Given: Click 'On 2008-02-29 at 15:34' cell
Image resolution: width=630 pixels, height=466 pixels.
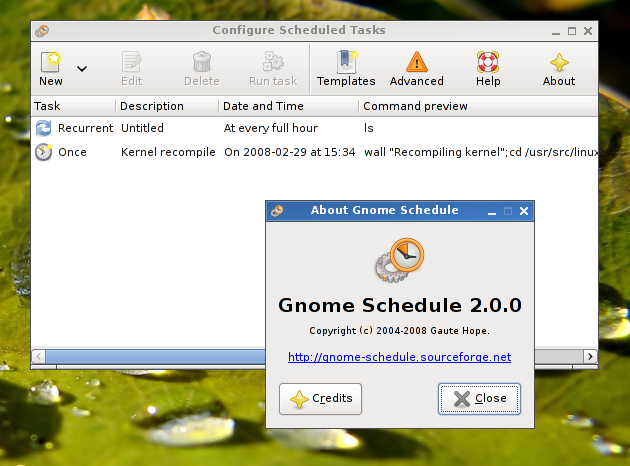Looking at the screenshot, I should click(290, 152).
